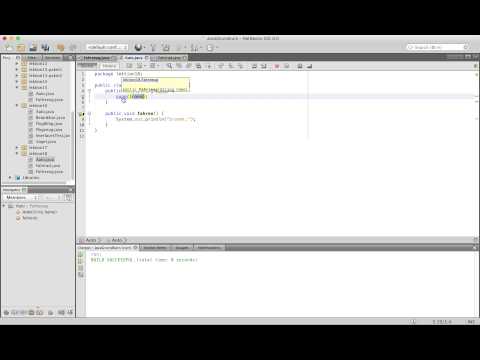Click the Undo icon in main toolbar
This screenshot has height=360, width=480.
click(60, 47)
